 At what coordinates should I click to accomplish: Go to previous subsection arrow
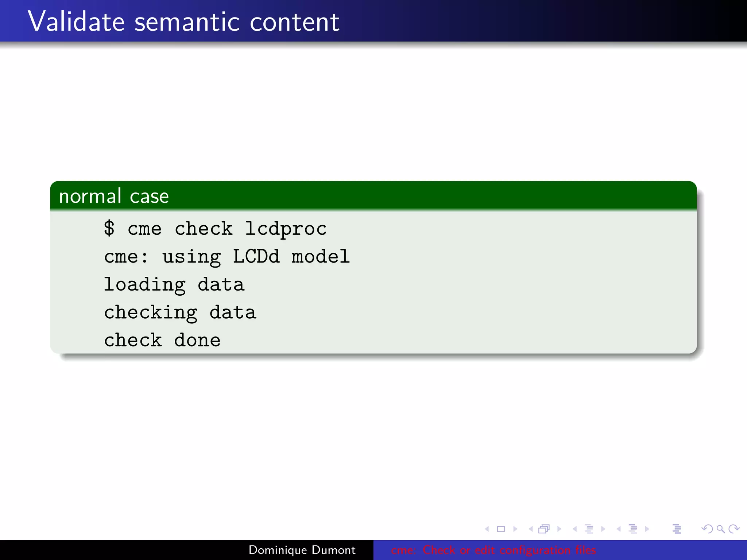point(575,529)
